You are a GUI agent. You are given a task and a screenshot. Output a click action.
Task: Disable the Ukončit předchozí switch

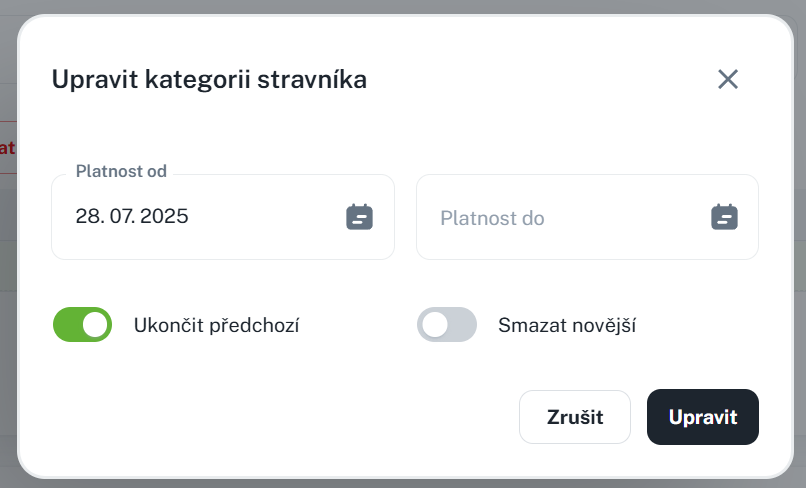click(82, 325)
